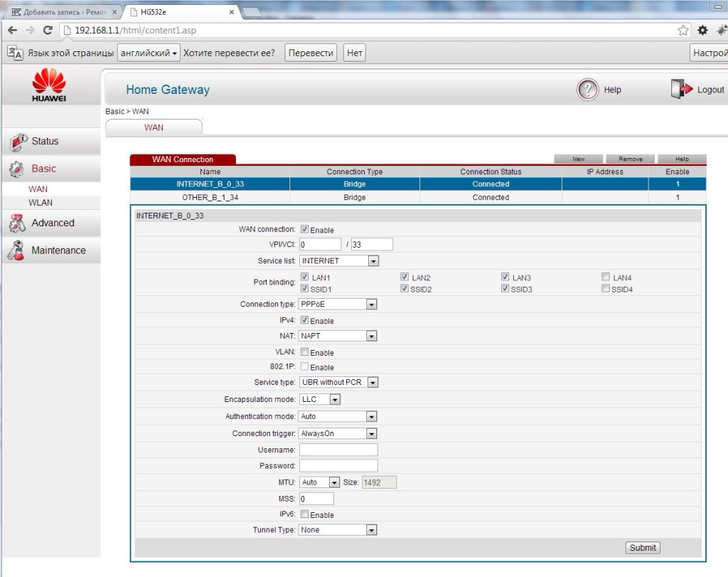Bookmark page with star icon
Image resolution: width=728 pixels, height=577 pixels.
pos(682,30)
